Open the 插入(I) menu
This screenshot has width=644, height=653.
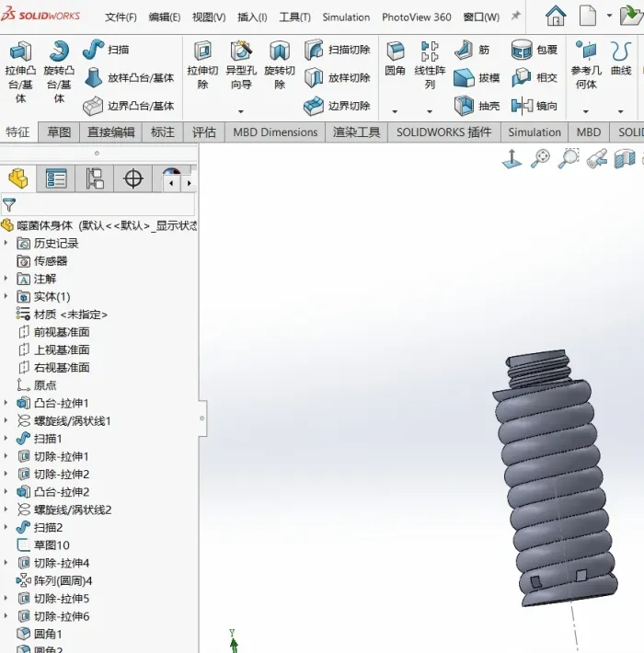point(252,17)
